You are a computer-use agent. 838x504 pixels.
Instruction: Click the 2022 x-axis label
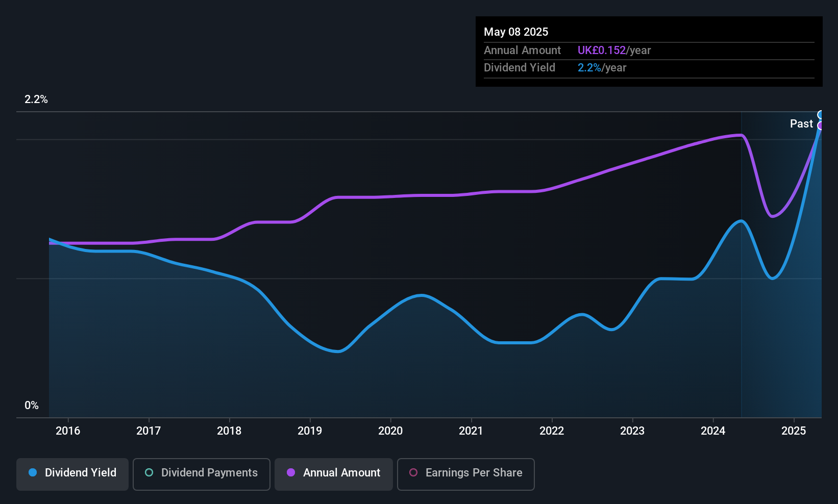(552, 431)
